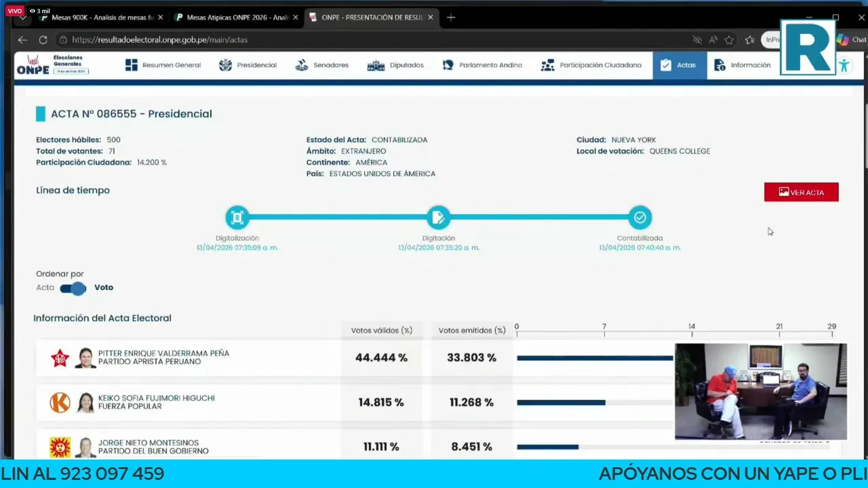Close the ONPE Presentación de Resultados tab

431,18
